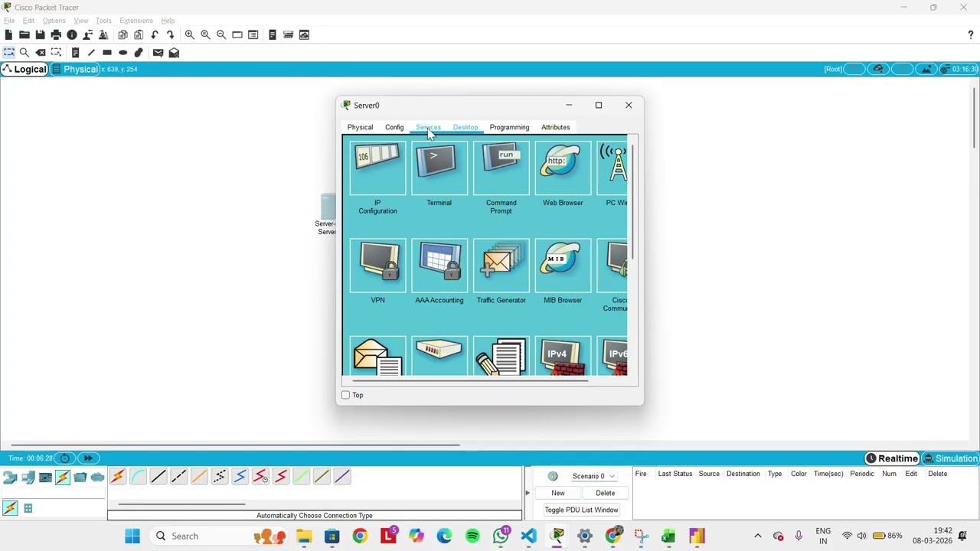The image size is (980, 551).
Task: Select the Draw Rectangle tool
Action: 107,53
